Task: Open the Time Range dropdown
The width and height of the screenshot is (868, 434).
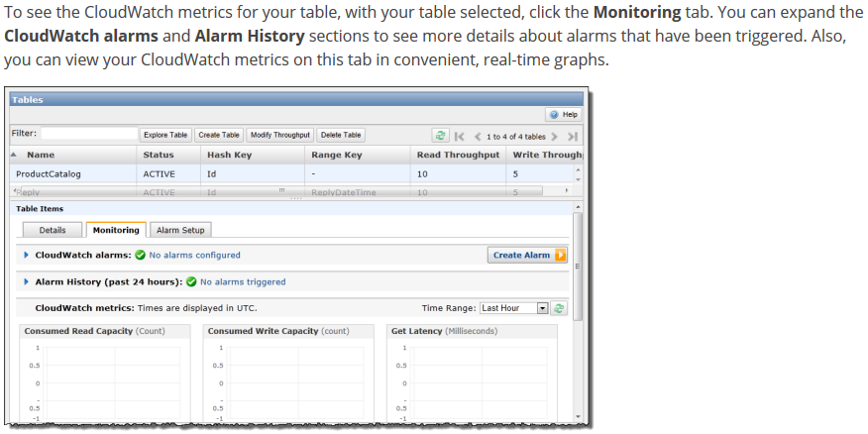Action: (x=513, y=308)
